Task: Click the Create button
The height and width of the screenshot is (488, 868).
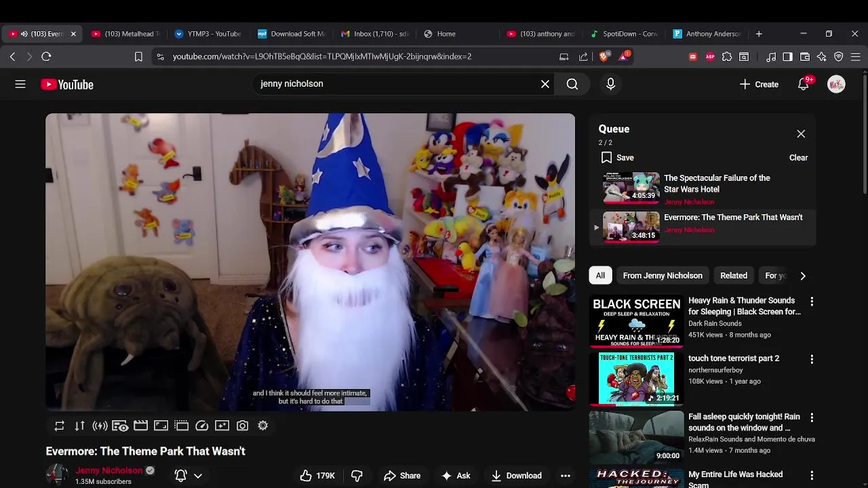Action: pos(759,84)
